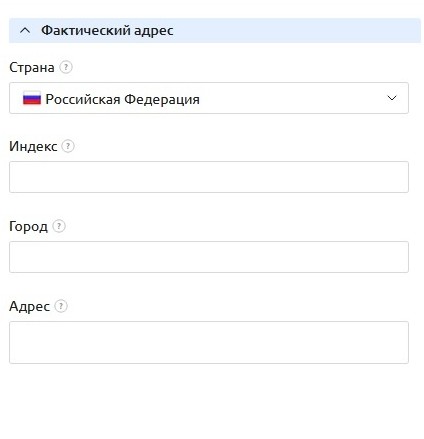This screenshot has width=424, height=439.
Task: Expand country list with the down arrow
Action: tap(392, 98)
